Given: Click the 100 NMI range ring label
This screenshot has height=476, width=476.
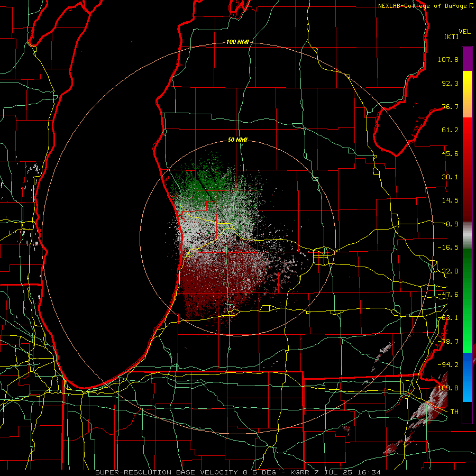Looking at the screenshot, I should click(237, 42).
